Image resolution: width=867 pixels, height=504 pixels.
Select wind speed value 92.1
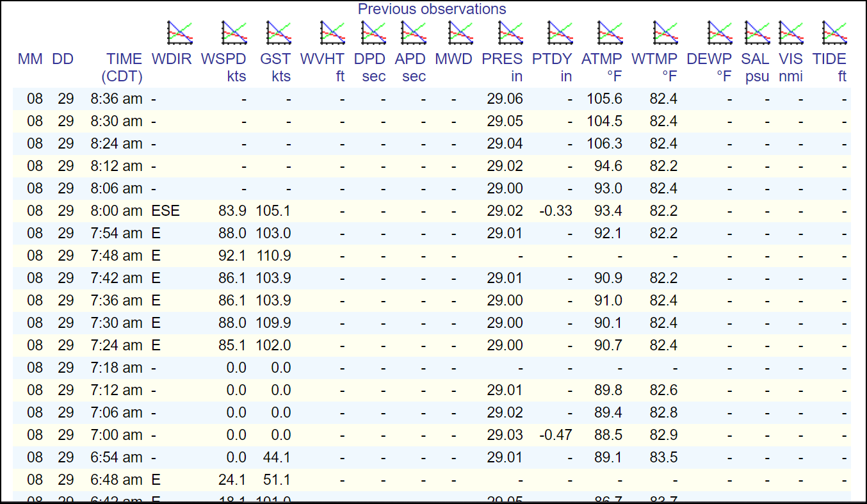[232, 256]
